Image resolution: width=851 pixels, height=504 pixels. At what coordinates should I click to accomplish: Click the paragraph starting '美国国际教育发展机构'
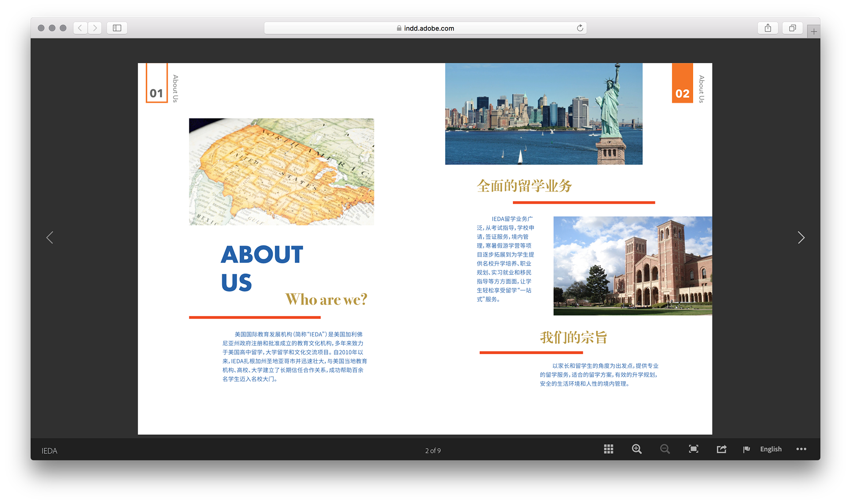coord(295,356)
